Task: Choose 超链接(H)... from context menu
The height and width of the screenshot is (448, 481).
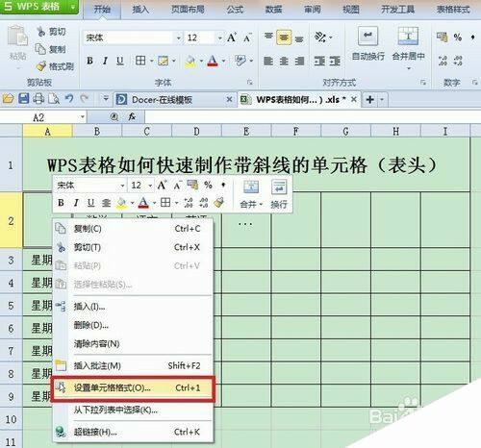Action: click(133, 432)
